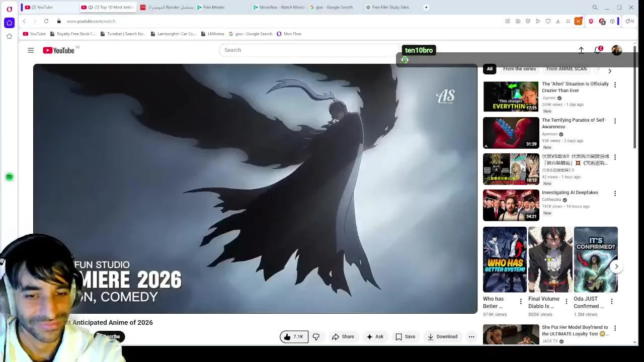Save the video to playlist
This screenshot has height=362, width=644.
[x=405, y=337]
